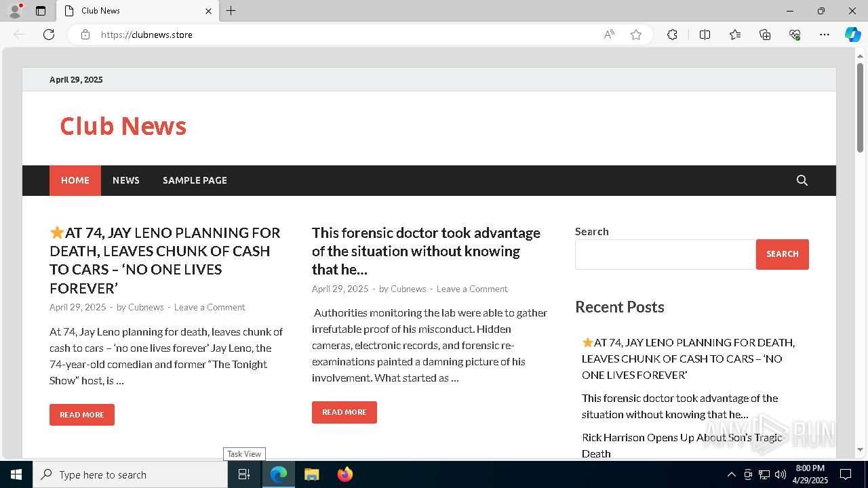Click scrollbar down arrow

click(860, 450)
